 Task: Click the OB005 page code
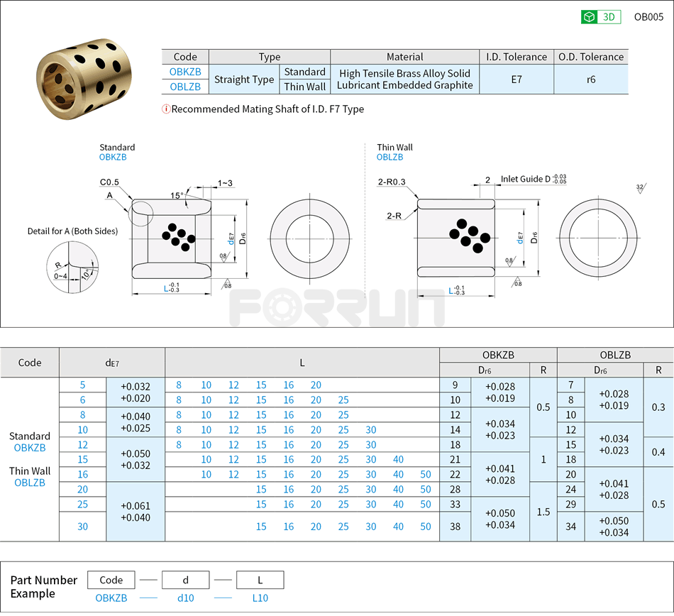tap(648, 17)
